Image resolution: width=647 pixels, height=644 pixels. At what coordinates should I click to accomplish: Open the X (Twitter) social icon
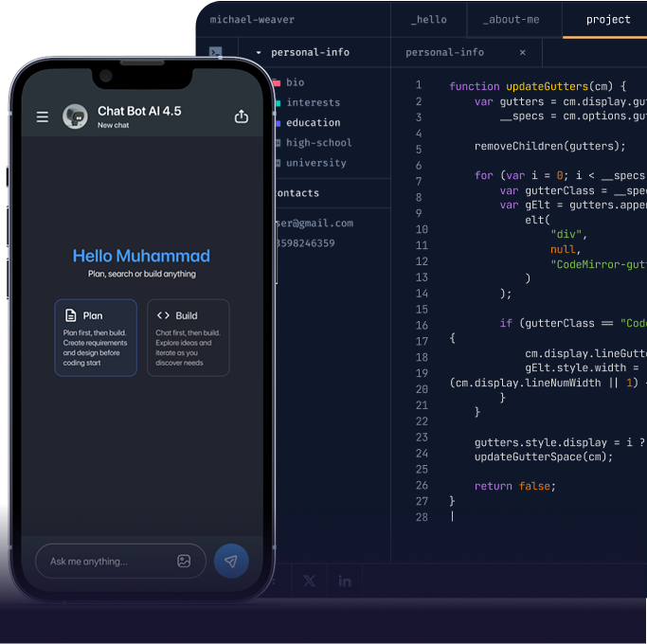(x=309, y=581)
